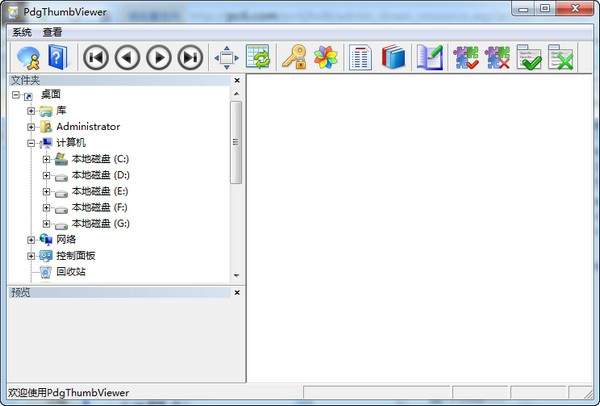Close the 文件夹 panel

click(x=237, y=80)
